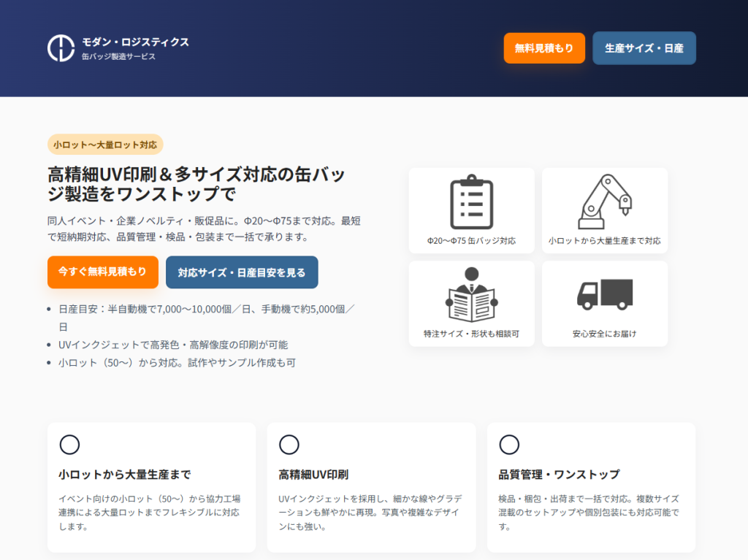The width and height of the screenshot is (748, 560).
Task: Click circle icon above 品質管理・ワンストップ
Action: (509, 445)
